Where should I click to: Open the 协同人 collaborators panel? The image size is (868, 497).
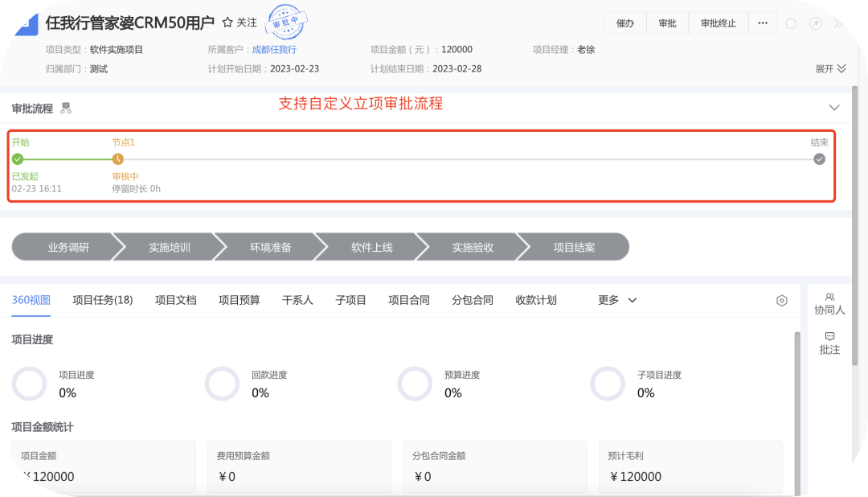point(829,302)
